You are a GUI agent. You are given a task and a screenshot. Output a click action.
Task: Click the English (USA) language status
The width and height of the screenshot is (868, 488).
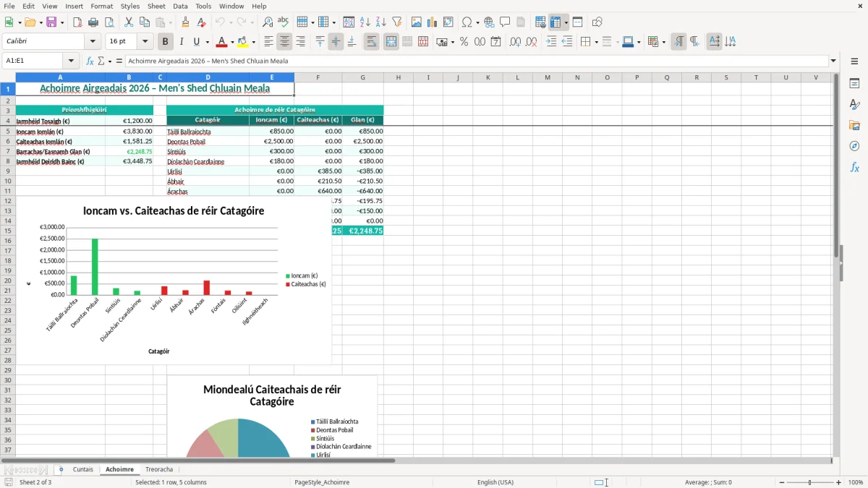(495, 482)
